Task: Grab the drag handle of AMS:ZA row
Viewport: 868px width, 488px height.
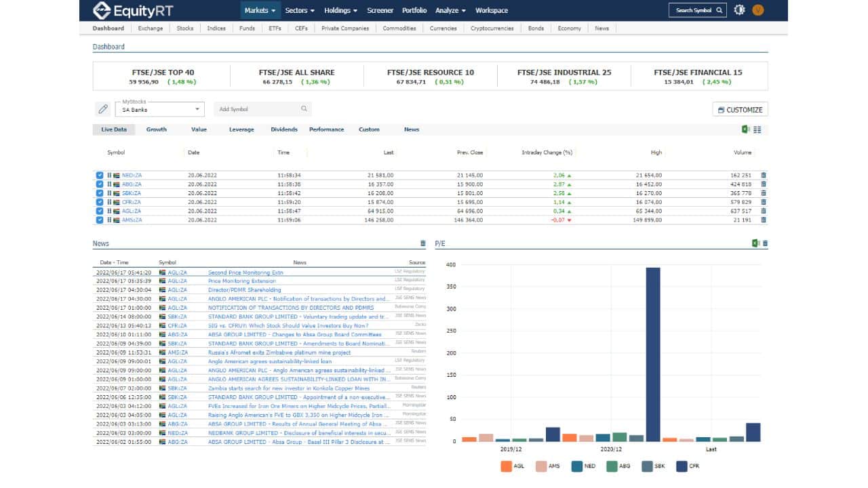Action: pos(108,220)
